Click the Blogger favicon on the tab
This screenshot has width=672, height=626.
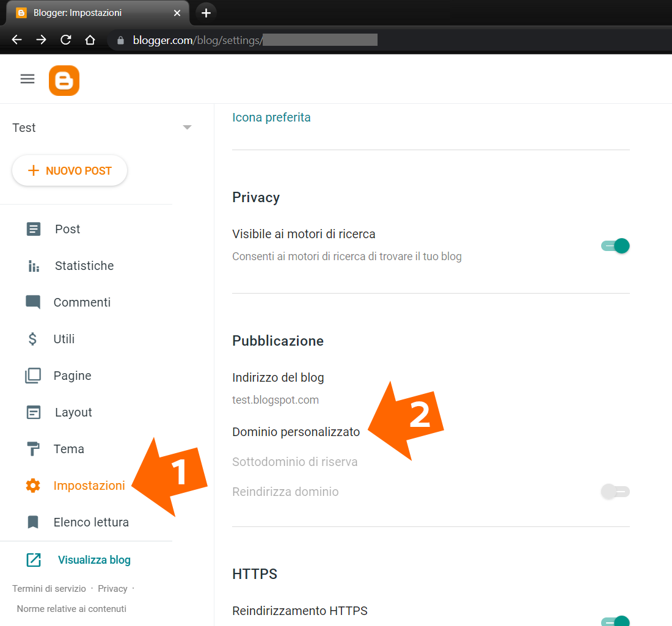tap(21, 13)
